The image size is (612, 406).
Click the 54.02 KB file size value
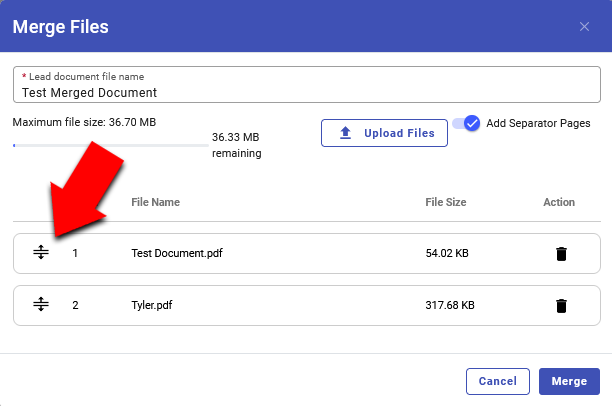[x=447, y=253]
